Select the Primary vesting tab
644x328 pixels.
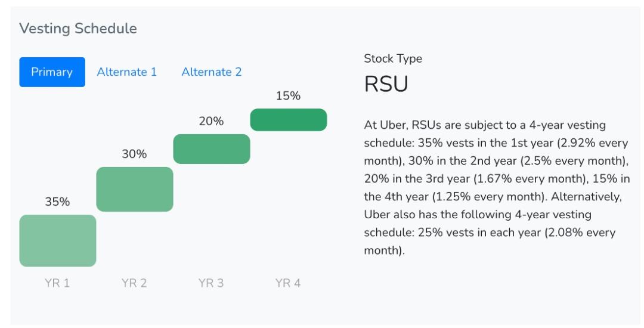(x=52, y=72)
